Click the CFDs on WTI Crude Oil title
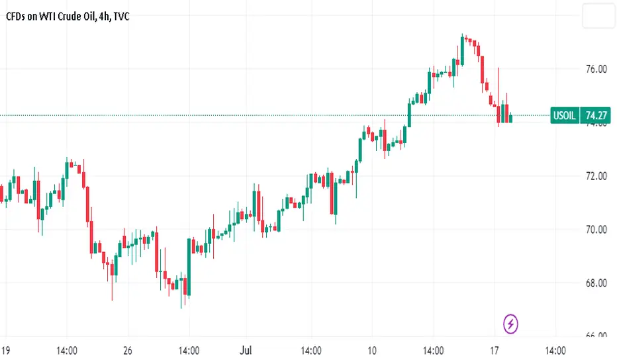This screenshot has height=364, width=617. click(x=51, y=17)
